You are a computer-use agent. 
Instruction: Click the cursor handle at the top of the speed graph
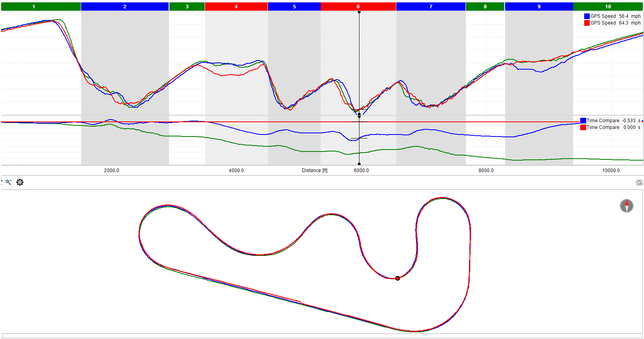[x=359, y=12]
